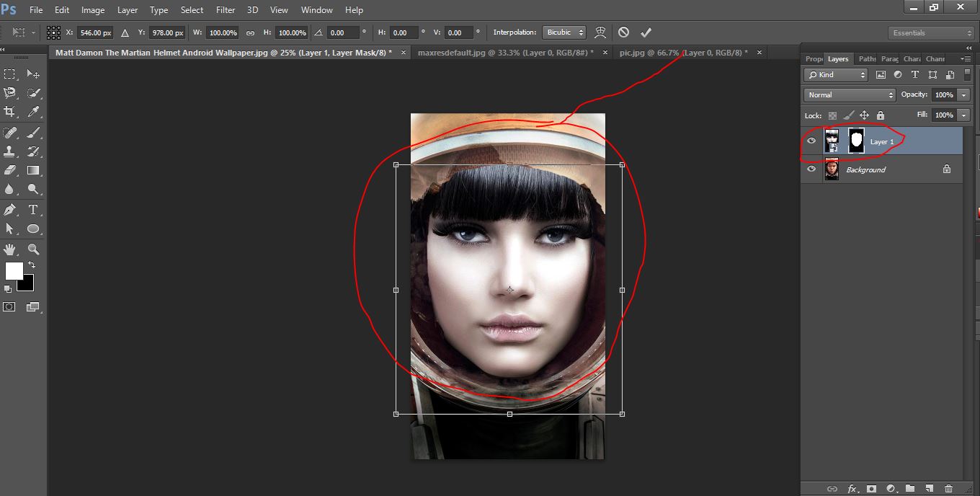
Task: Open the Normal blend mode dropdown
Action: tap(850, 95)
